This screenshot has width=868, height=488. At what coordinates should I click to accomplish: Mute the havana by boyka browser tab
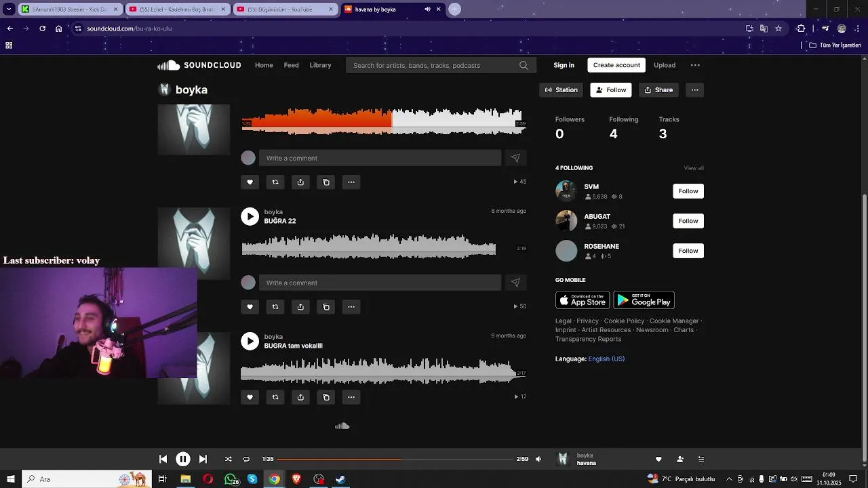click(x=427, y=9)
